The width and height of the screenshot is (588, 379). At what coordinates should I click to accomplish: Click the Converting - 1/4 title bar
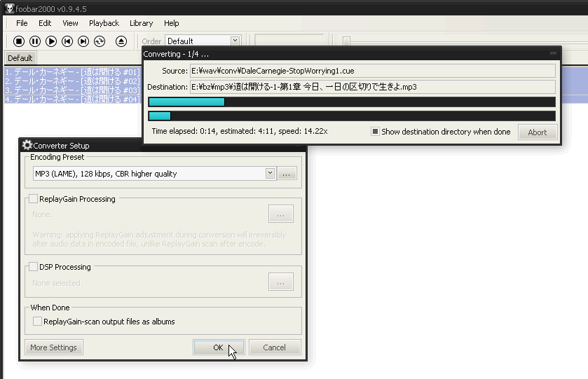(x=352, y=54)
